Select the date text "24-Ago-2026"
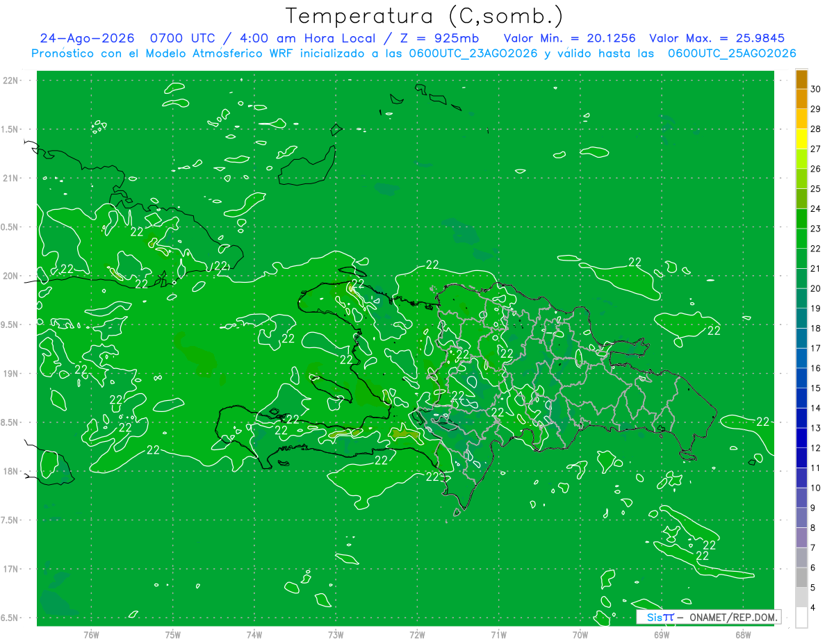The image size is (834, 644). tap(87, 38)
